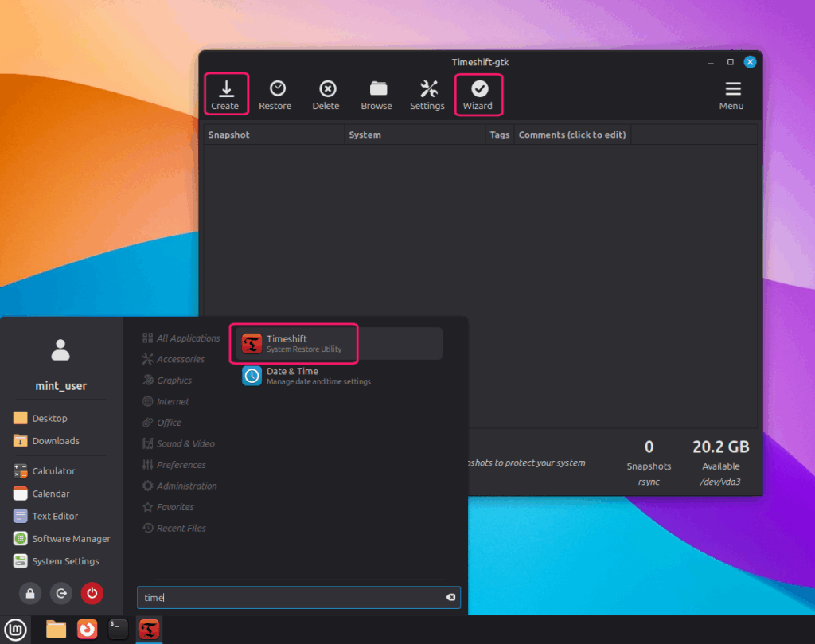Viewport: 815px width, 644px height.
Task: Open Software Manager from menu sidebar
Action: [62, 538]
